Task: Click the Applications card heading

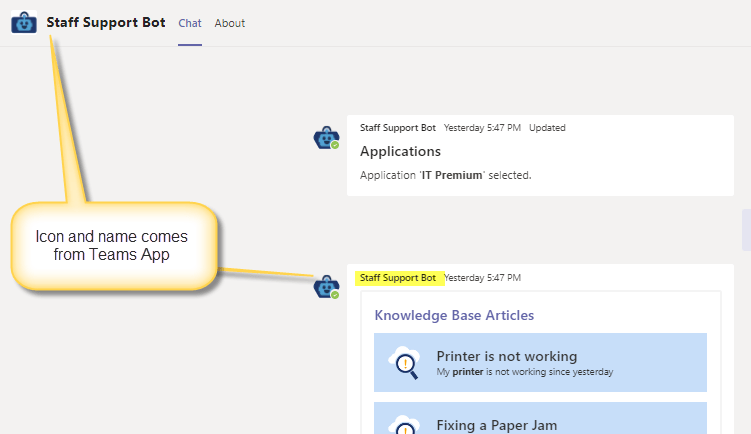Action: (400, 152)
